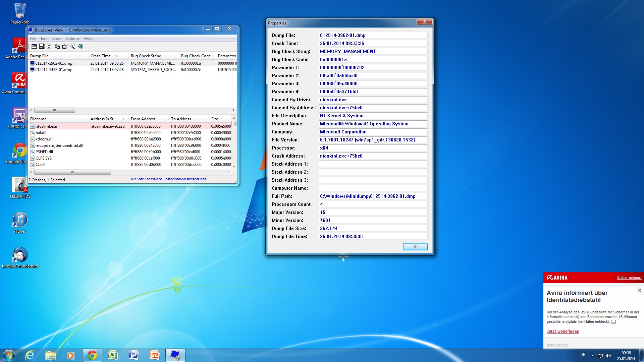Sort drivers by Address In Stack column
Viewport: 644px width, 362px height.
point(103,119)
